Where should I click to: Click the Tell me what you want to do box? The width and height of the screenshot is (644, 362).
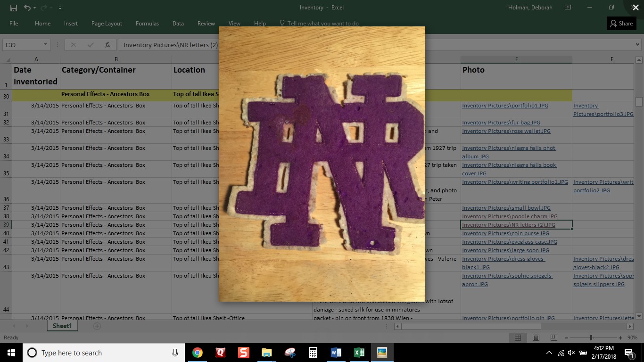323,24
